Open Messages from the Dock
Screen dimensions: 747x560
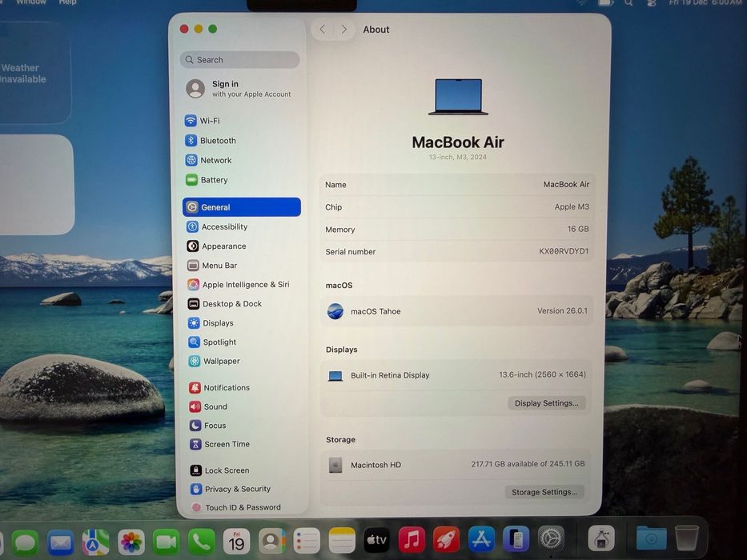pos(26,542)
